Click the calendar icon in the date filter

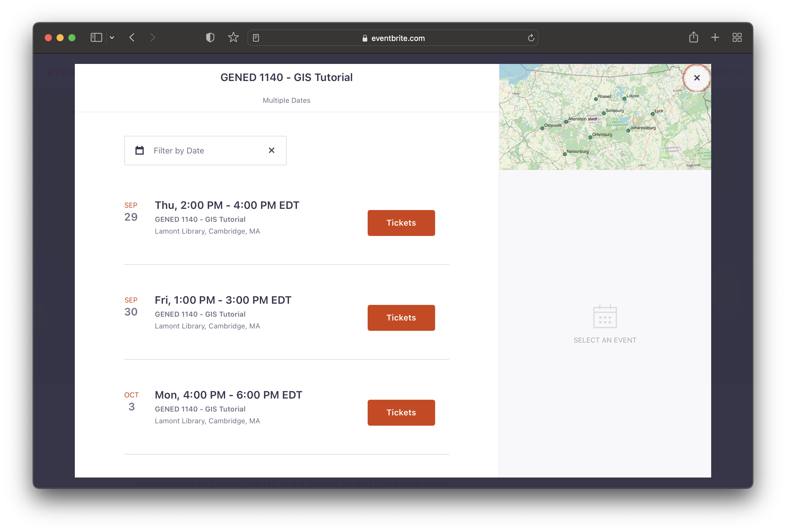coord(139,151)
